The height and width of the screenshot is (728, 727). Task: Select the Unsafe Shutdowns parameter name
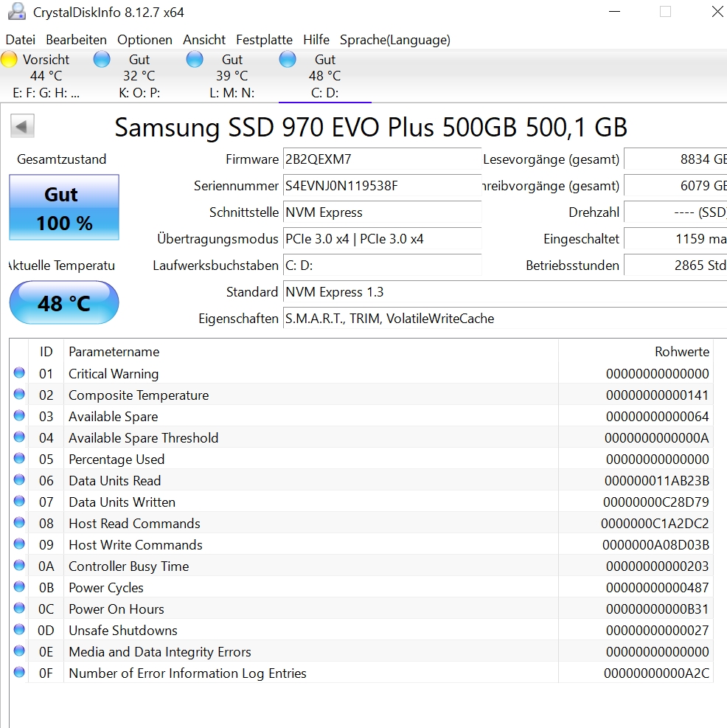point(123,630)
